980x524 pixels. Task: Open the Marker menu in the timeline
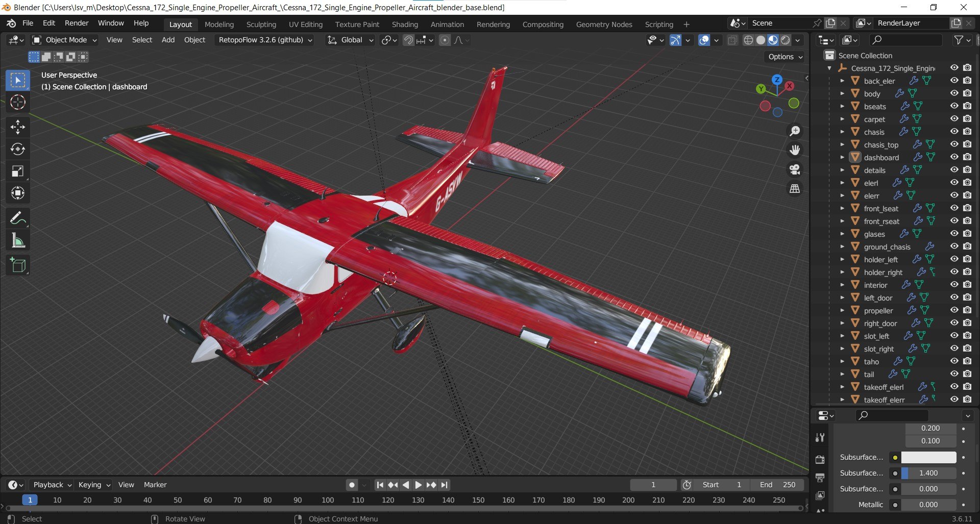155,485
